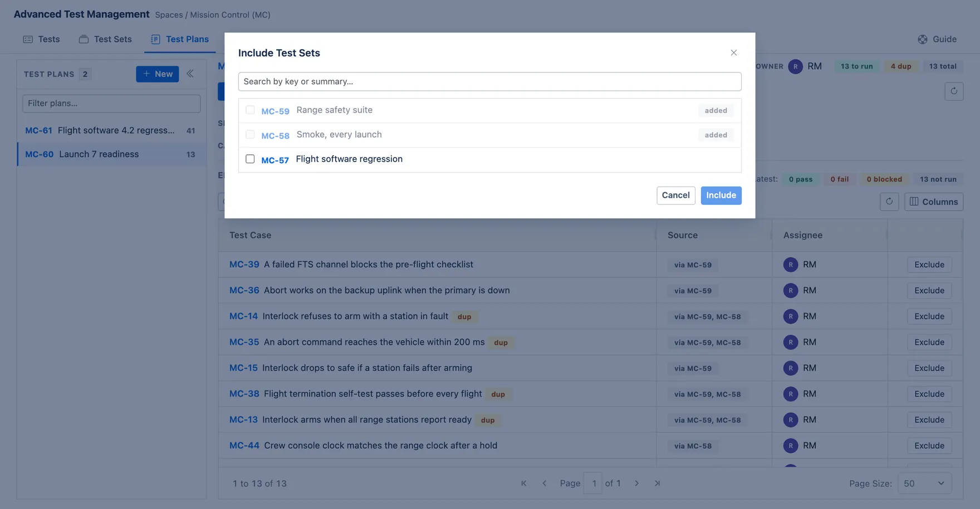Create a new test plan with New

(x=158, y=74)
